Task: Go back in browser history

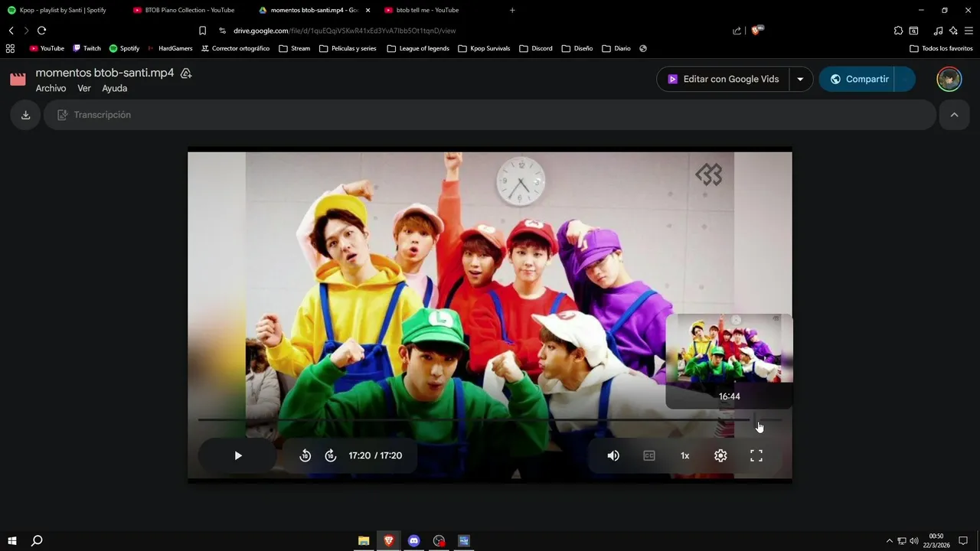Action: pyautogui.click(x=11, y=31)
